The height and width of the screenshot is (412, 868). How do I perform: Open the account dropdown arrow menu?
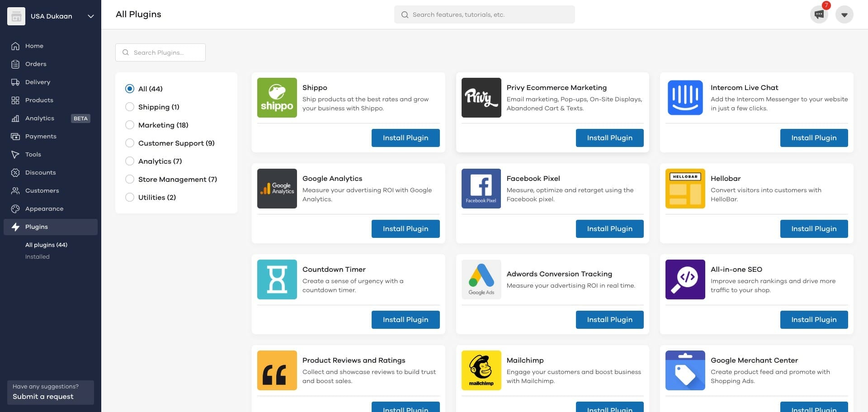pos(844,14)
